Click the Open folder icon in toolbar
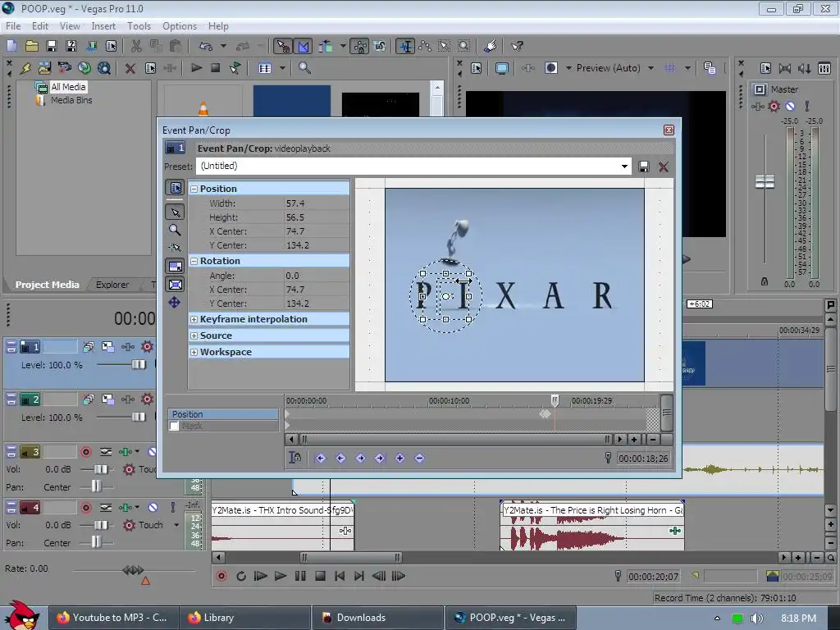The width and height of the screenshot is (840, 630). [32, 46]
